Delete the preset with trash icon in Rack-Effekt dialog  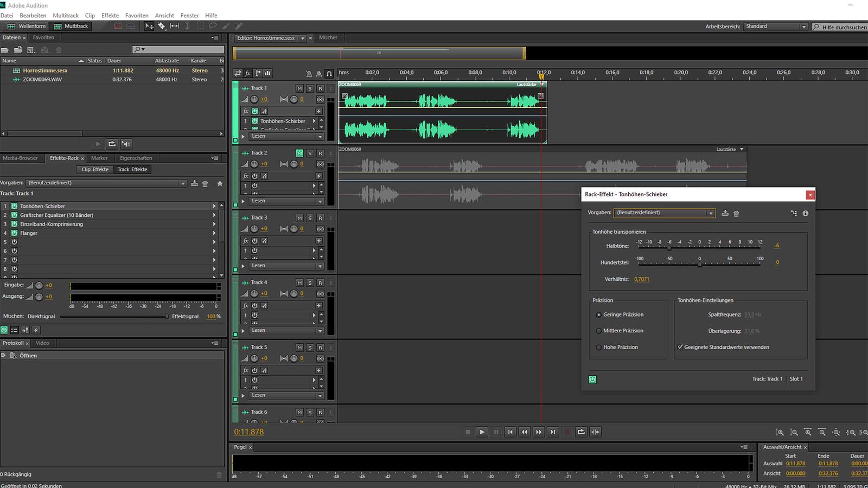(736, 214)
